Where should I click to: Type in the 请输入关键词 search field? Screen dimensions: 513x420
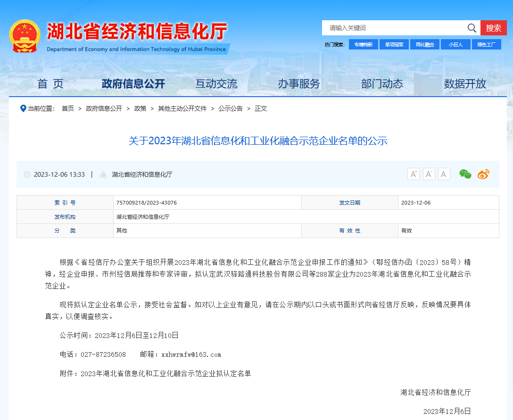pos(394,28)
